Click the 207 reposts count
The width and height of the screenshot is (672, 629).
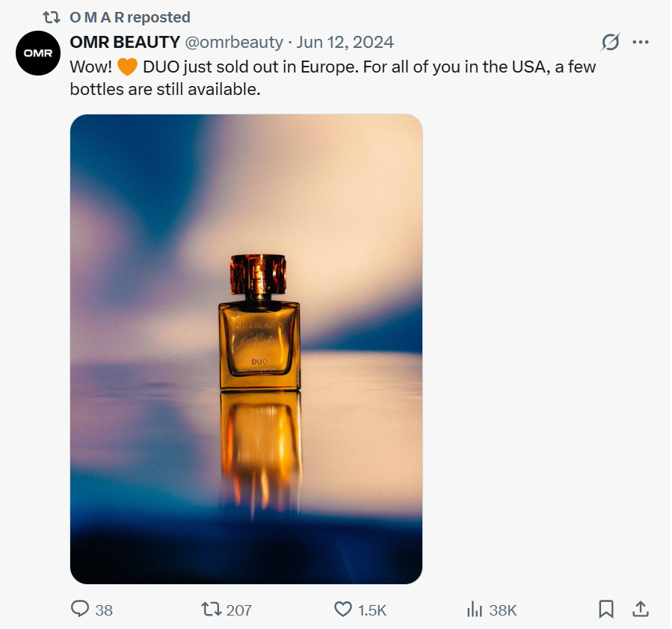[238, 610]
